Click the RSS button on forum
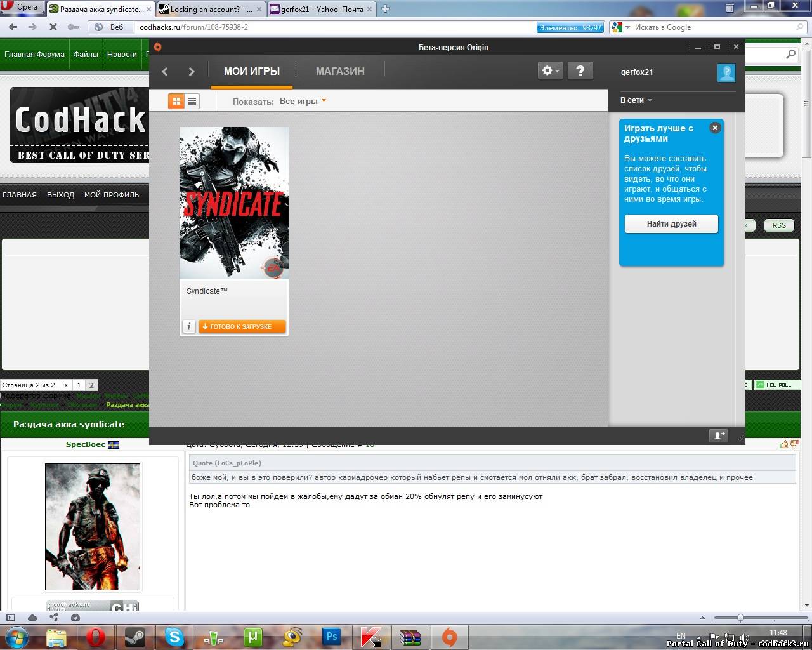 point(779,225)
